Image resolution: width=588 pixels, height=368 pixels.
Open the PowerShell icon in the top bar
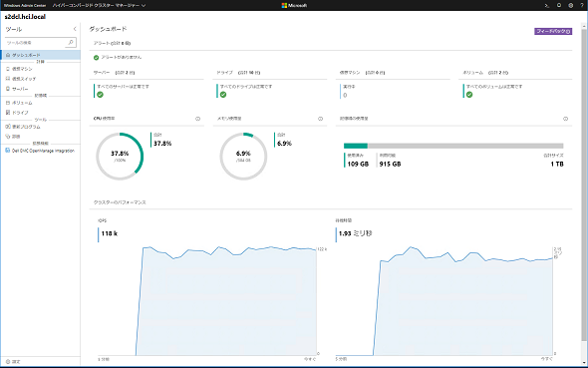[547, 5]
